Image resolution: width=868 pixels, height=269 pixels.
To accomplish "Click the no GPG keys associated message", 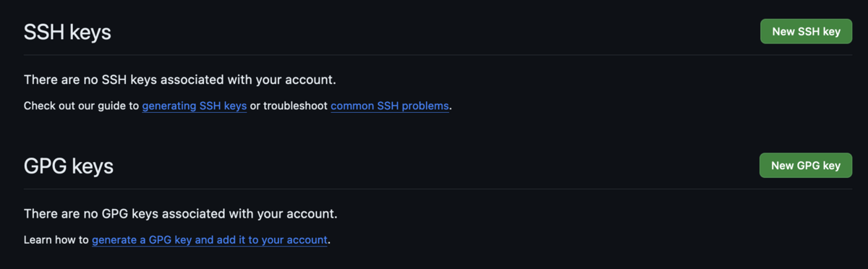I will (181, 214).
